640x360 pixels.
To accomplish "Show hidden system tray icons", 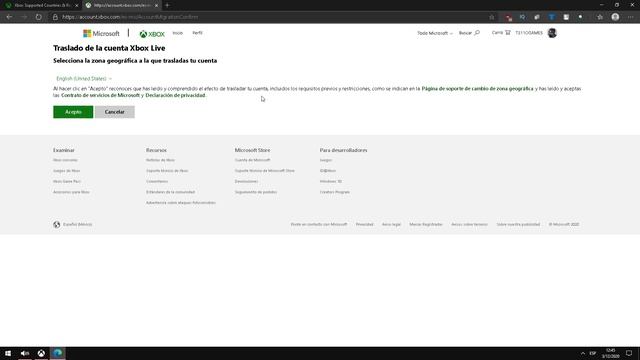I will (x=582, y=353).
